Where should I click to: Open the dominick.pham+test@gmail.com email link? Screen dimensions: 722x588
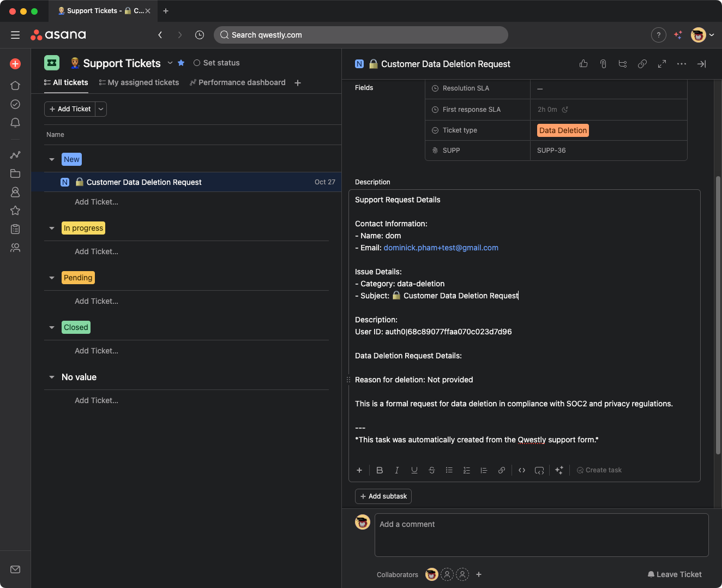coord(441,248)
